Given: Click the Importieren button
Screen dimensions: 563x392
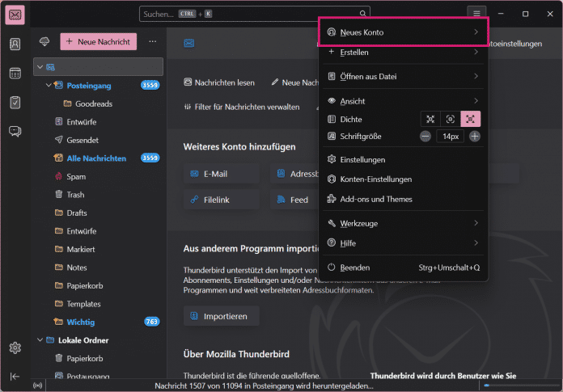Looking at the screenshot, I should [221, 315].
